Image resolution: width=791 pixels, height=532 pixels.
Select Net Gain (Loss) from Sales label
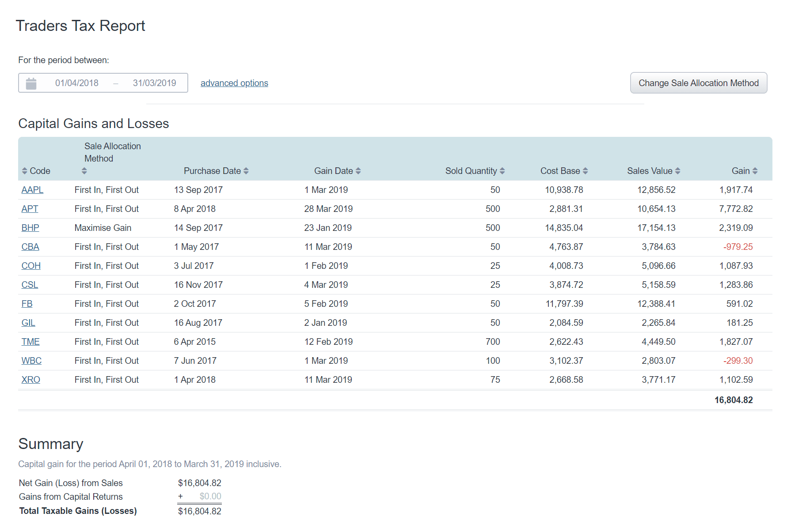click(71, 483)
